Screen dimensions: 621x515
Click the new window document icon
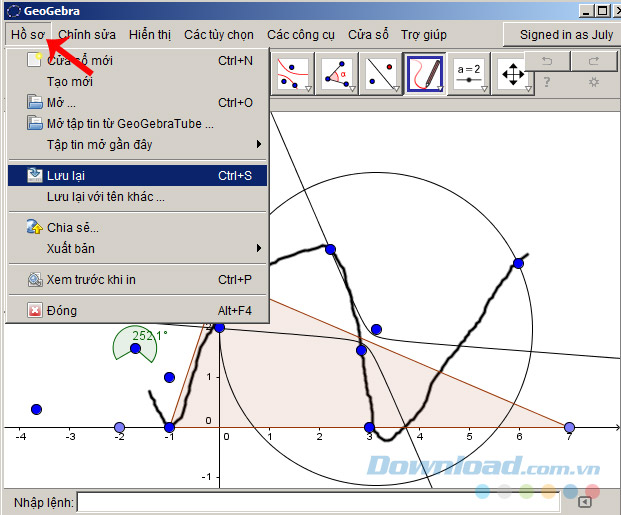point(34,60)
